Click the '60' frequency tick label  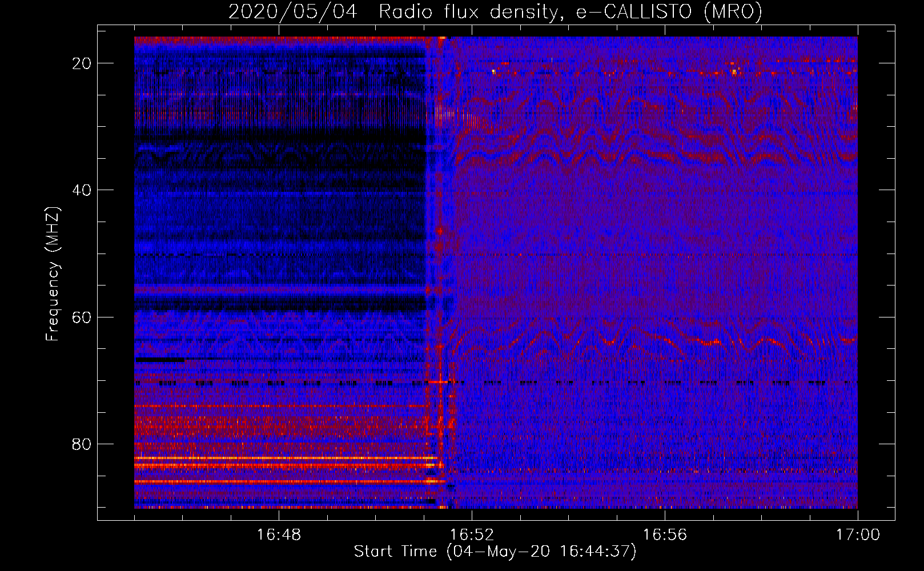tap(82, 317)
